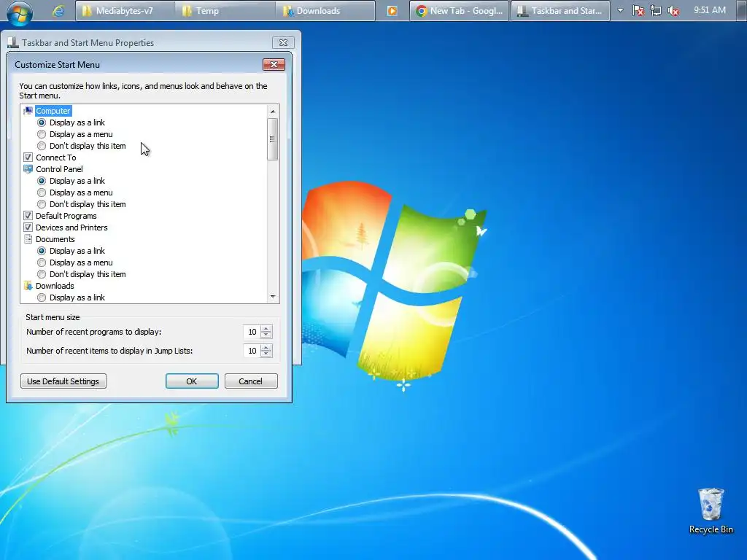The width and height of the screenshot is (747, 560).
Task: Switch to New Tab Google Chrome window
Action: tap(460, 10)
